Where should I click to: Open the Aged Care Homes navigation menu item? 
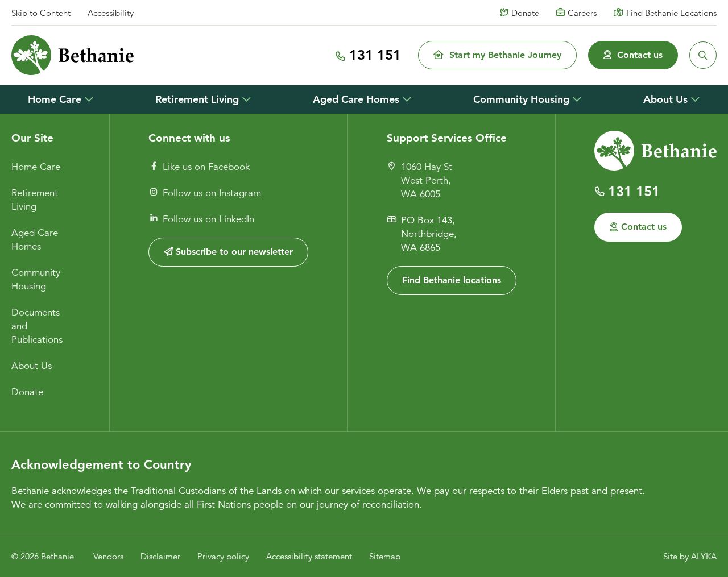pyautogui.click(x=356, y=99)
